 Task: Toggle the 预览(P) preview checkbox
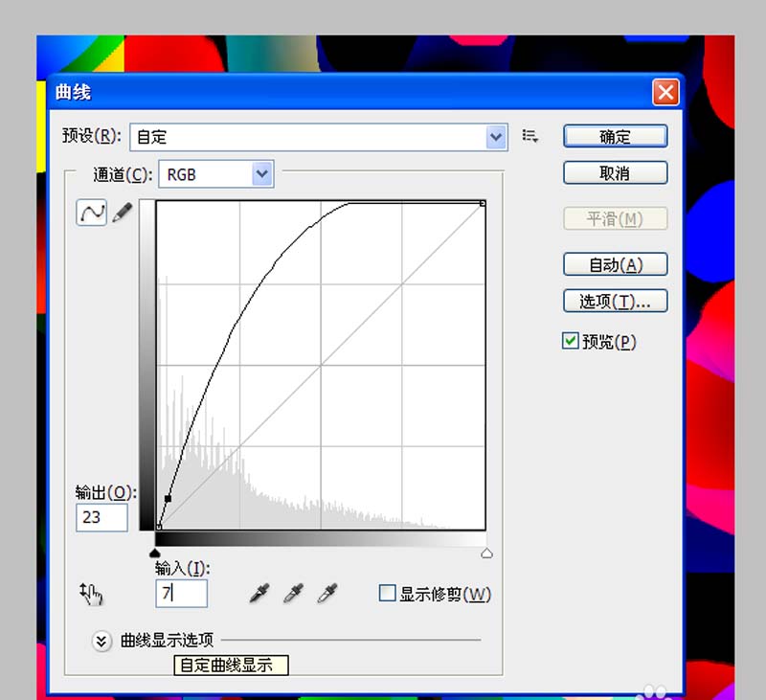pos(570,341)
